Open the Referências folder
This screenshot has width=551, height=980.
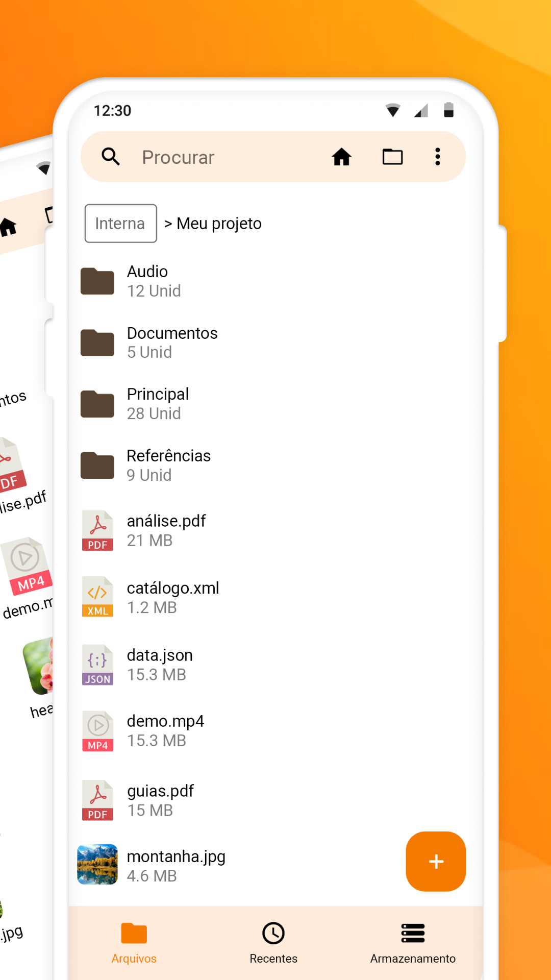pyautogui.click(x=275, y=465)
